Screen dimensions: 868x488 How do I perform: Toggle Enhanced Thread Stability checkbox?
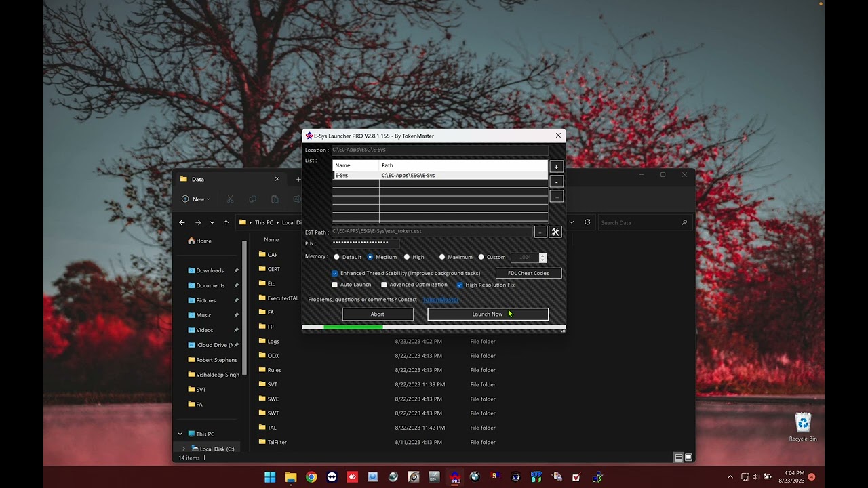[334, 273]
